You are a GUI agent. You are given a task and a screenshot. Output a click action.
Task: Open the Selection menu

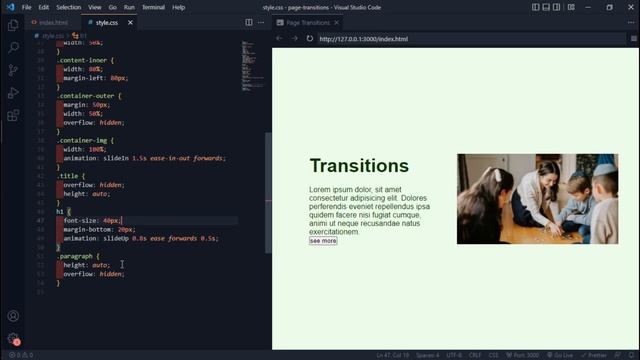pos(69,7)
